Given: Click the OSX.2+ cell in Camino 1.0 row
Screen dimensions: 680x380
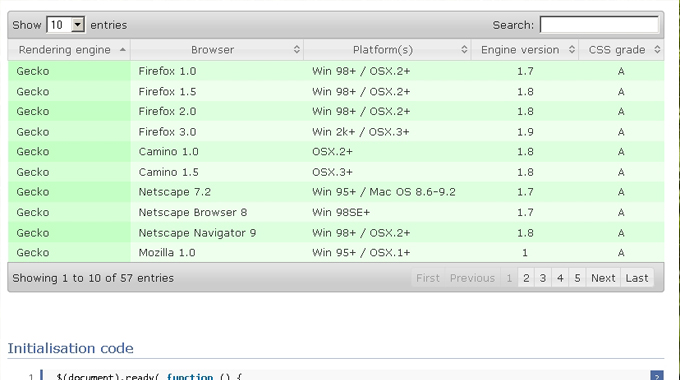Looking at the screenshot, I should click(x=387, y=152).
